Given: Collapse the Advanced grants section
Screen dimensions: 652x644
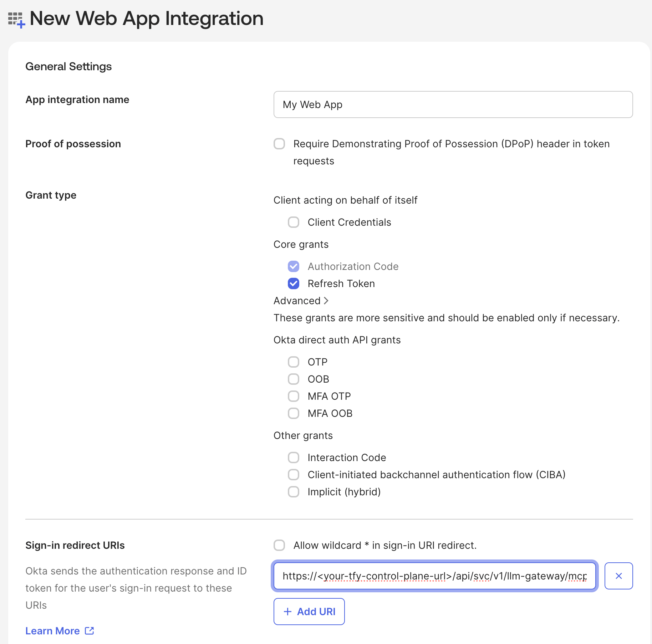Looking at the screenshot, I should (301, 301).
